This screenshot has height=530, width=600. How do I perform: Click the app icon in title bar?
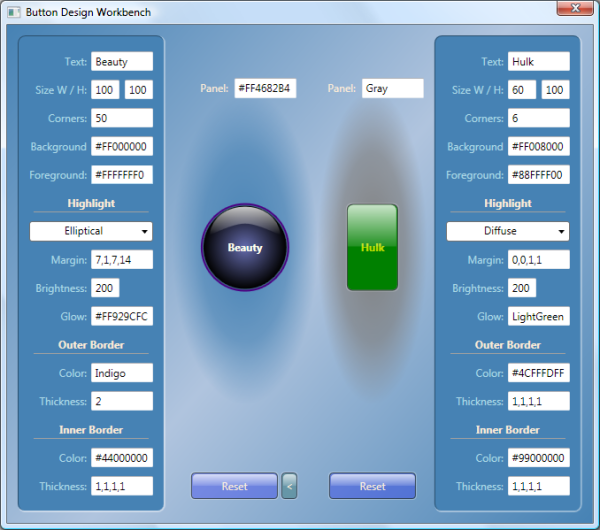13,11
